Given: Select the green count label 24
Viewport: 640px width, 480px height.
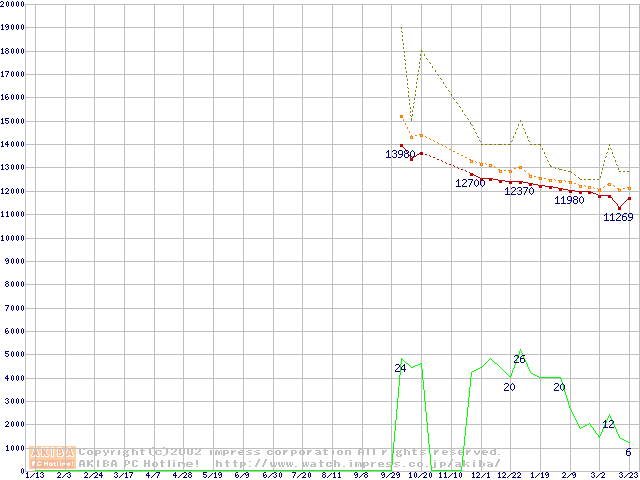Looking at the screenshot, I should point(400,368).
